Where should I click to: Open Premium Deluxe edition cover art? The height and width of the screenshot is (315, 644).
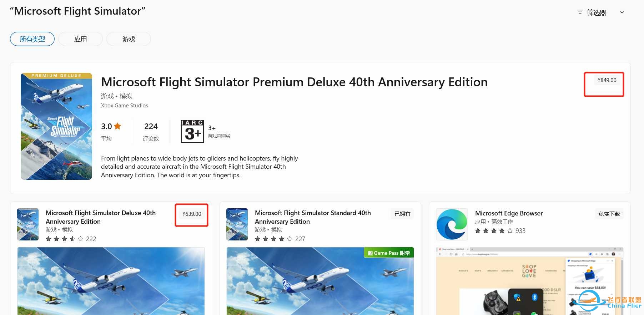tap(56, 126)
